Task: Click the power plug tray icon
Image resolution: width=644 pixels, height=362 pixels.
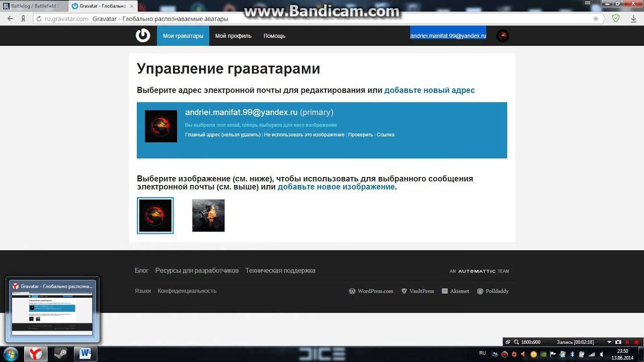Action: tap(582, 354)
